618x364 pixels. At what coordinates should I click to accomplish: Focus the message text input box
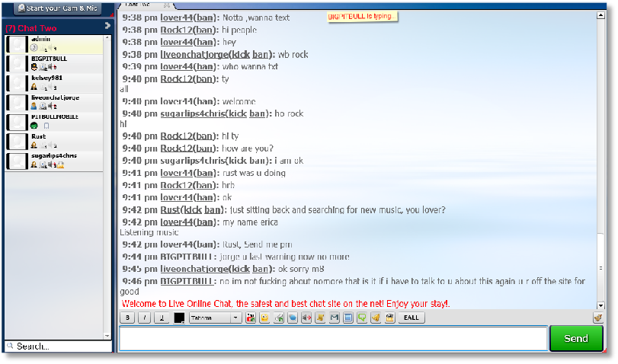point(334,338)
